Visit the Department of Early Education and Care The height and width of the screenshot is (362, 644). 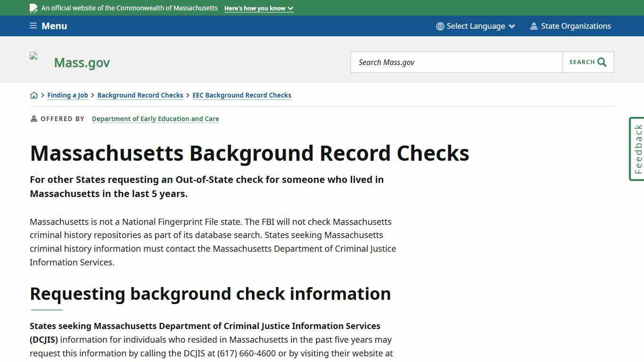tap(156, 119)
